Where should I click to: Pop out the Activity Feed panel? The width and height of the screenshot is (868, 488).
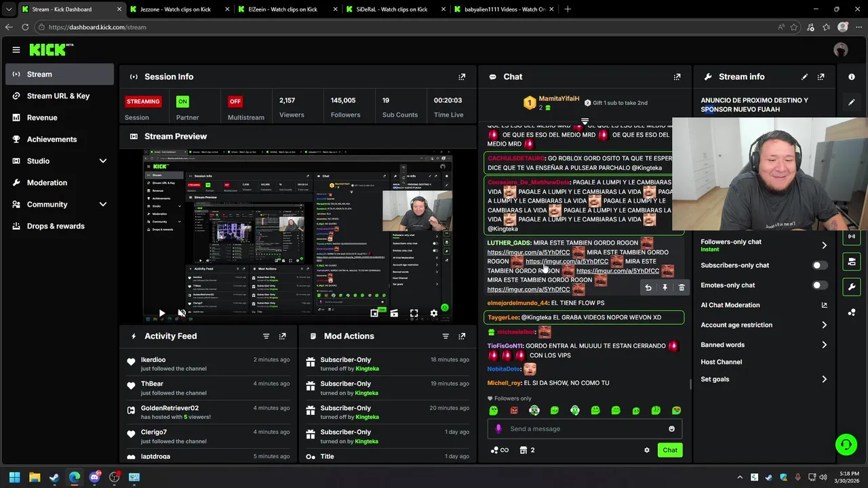282,336
